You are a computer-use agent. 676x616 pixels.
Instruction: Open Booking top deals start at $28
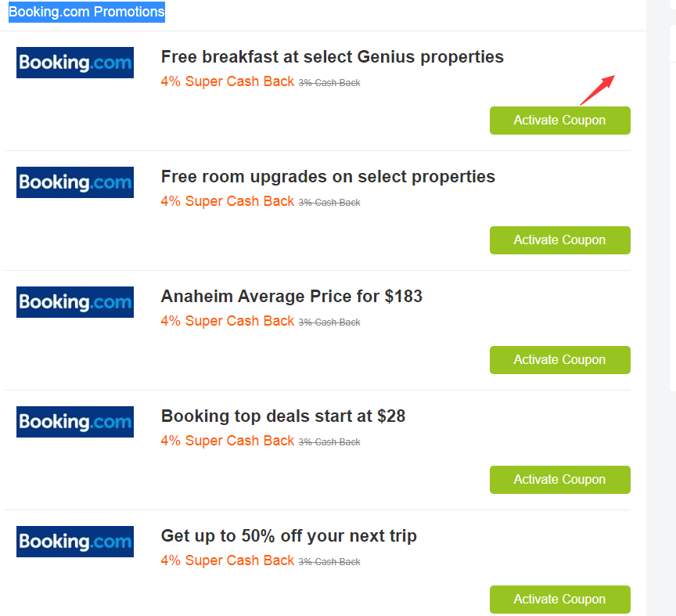(x=282, y=416)
